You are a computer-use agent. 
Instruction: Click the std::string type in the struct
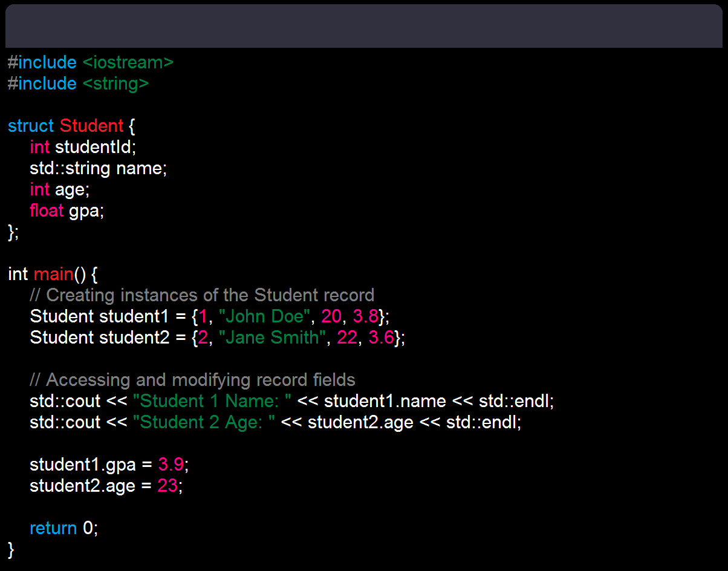point(71,168)
